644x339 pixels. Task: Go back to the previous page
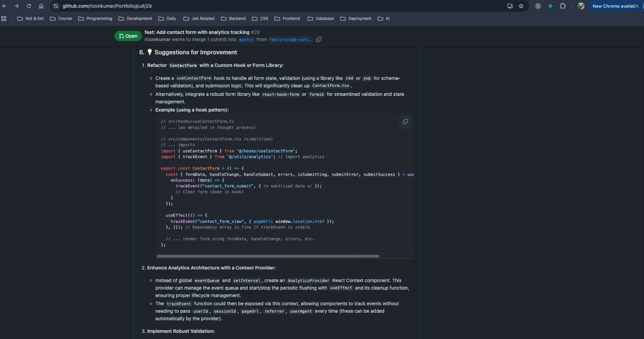(x=4, y=6)
